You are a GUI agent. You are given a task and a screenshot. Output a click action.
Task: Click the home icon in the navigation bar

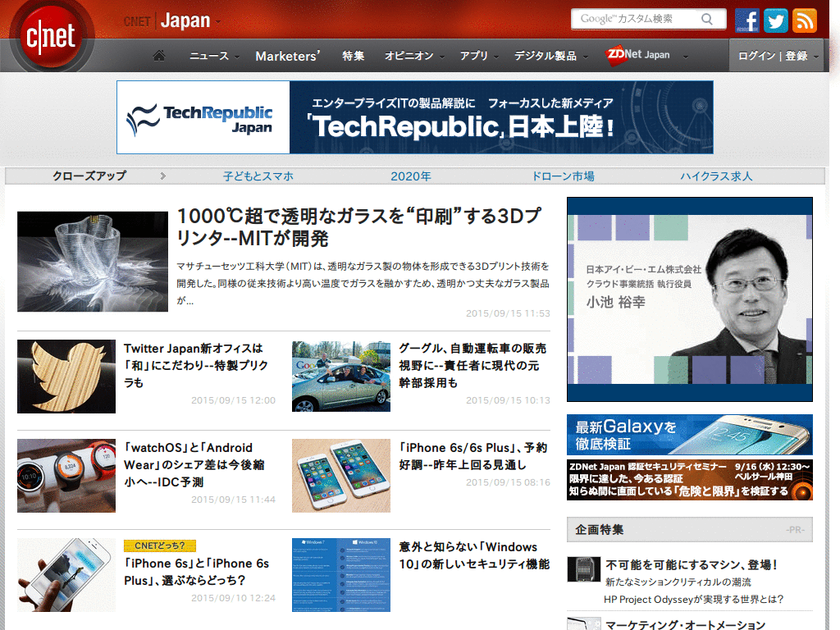pos(158,56)
